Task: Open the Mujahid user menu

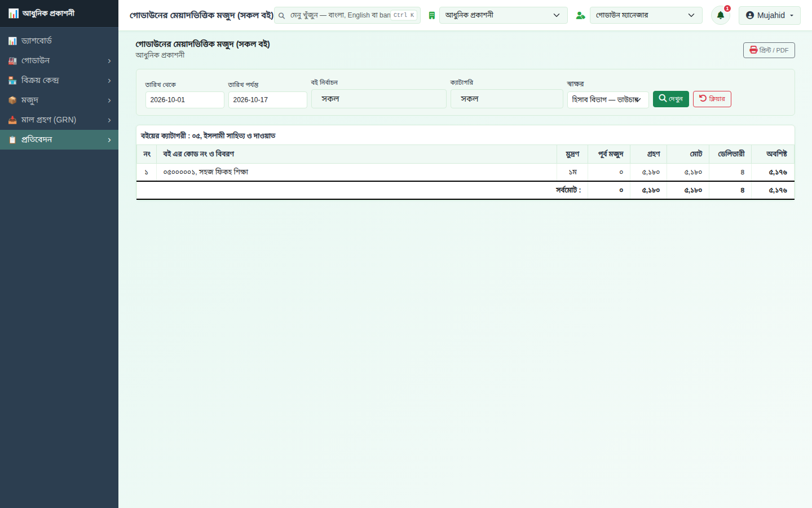Action: (770, 15)
